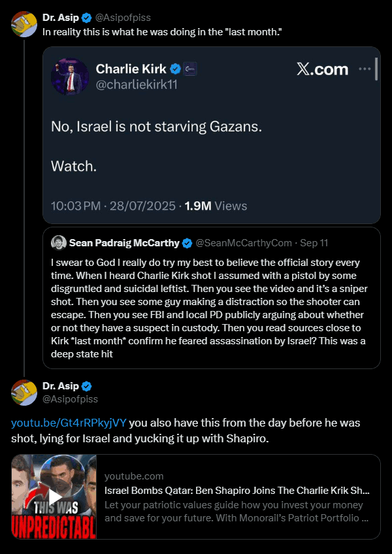
Task: Click Dr. Asip's avatar on the top tweet
Action: pyautogui.click(x=24, y=23)
